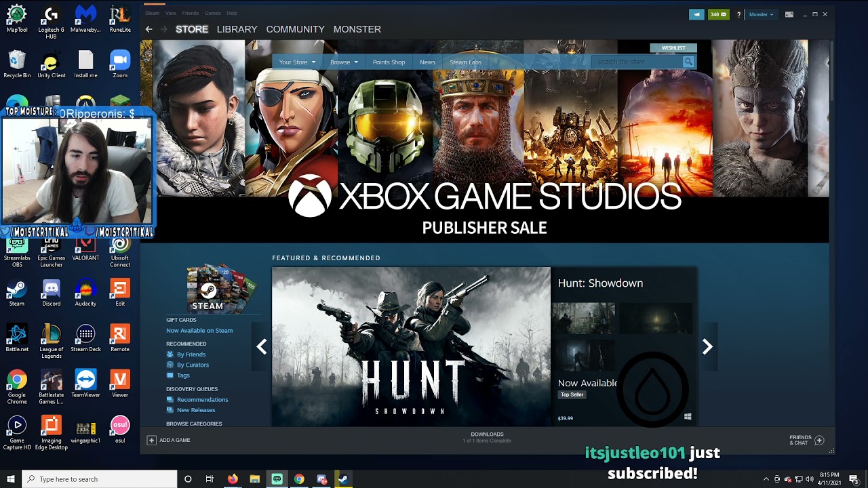Open New Releases discovery queue

tap(196, 410)
